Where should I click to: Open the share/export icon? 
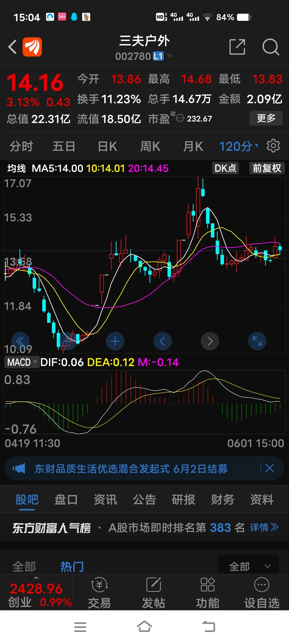click(237, 47)
